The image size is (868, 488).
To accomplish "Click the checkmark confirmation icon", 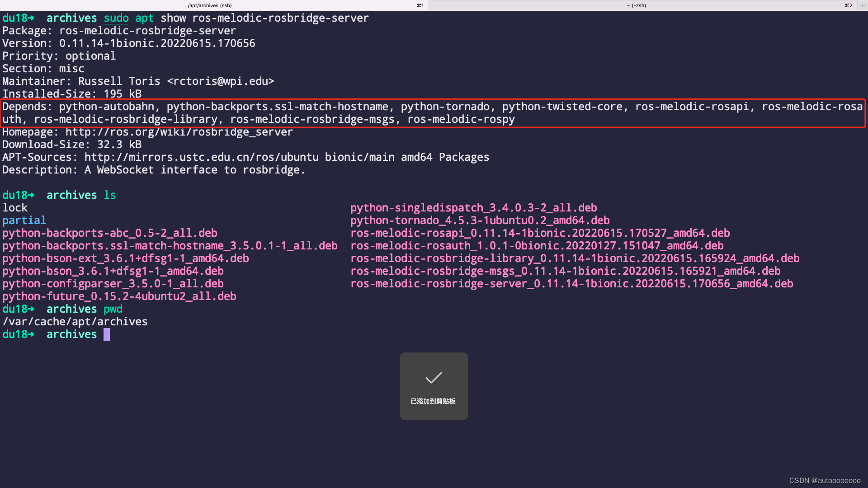I will point(434,377).
